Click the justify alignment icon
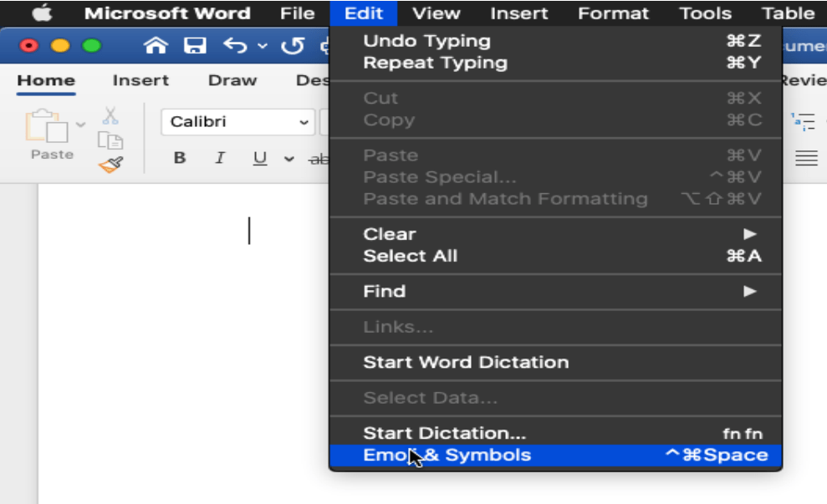The width and height of the screenshot is (827, 504). pyautogui.click(x=806, y=158)
